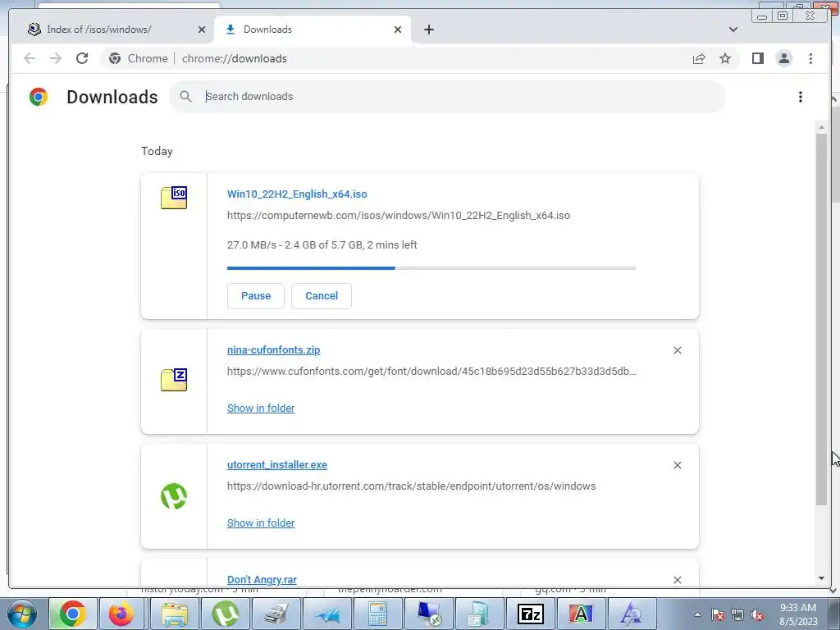Open the Downloads page more-actions menu

801,97
